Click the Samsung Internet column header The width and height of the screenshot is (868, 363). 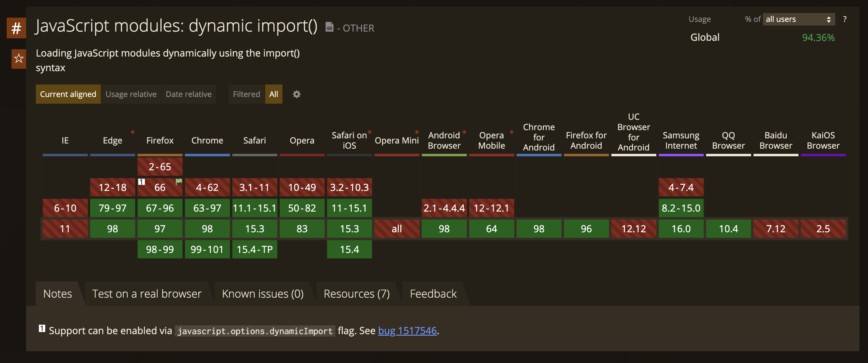(x=681, y=140)
